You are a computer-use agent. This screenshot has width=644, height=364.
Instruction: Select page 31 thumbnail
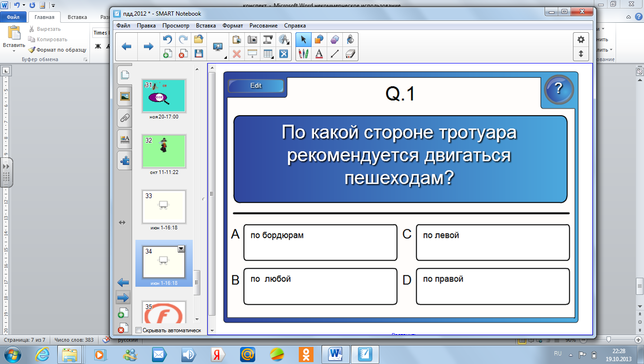point(164,96)
